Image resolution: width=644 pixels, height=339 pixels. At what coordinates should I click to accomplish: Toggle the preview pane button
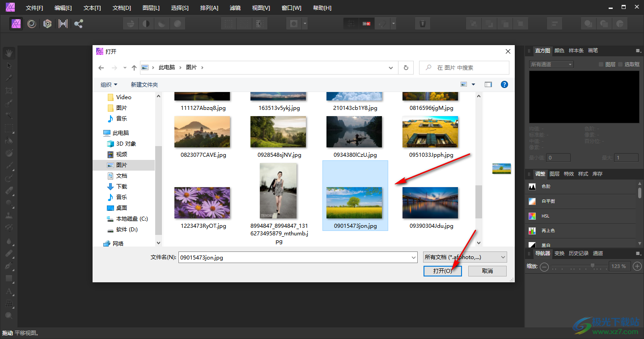(488, 84)
